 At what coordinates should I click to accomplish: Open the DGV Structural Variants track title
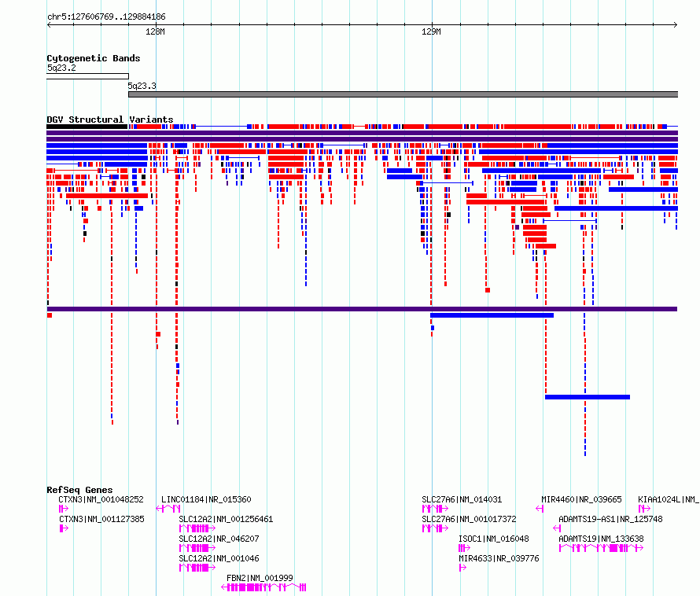(110, 120)
